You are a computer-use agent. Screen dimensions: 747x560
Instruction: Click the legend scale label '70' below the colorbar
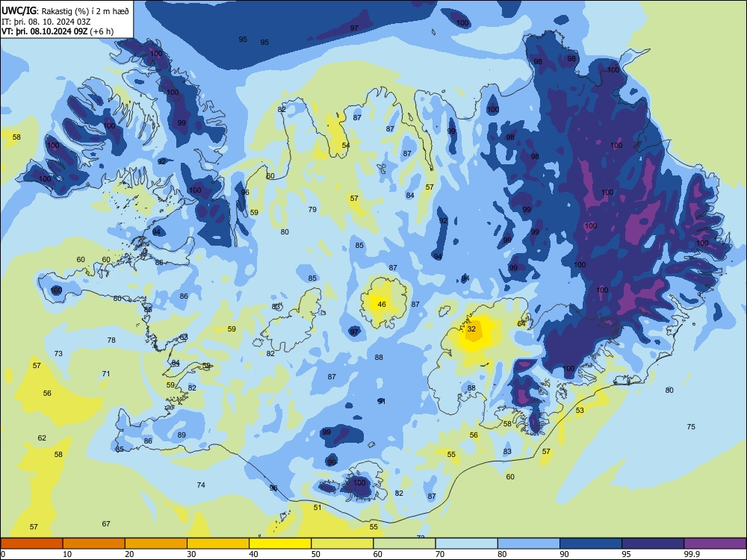click(440, 554)
